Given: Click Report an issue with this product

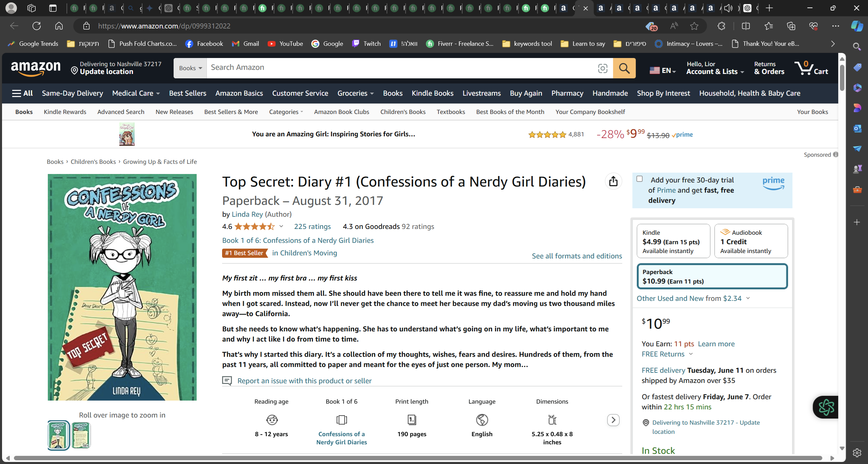Looking at the screenshot, I should pos(304,381).
